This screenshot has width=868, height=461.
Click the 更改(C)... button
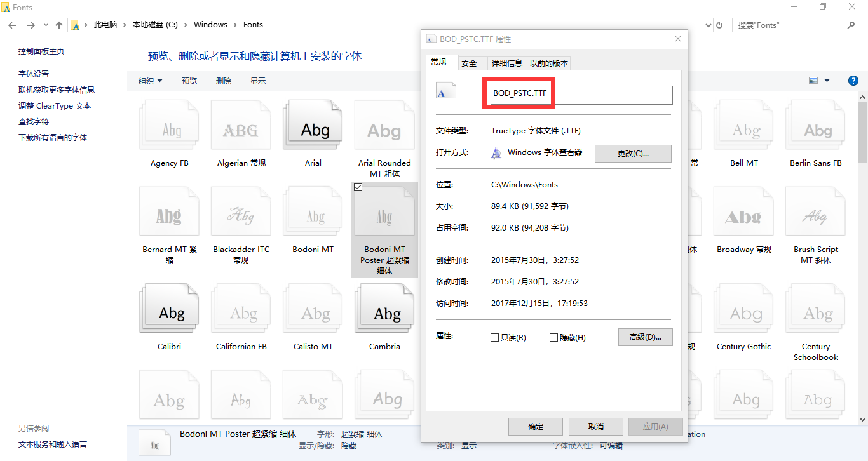point(633,153)
